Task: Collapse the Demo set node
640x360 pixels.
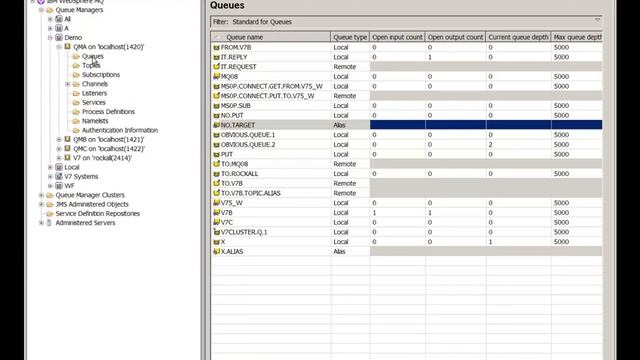Action: click(50, 38)
